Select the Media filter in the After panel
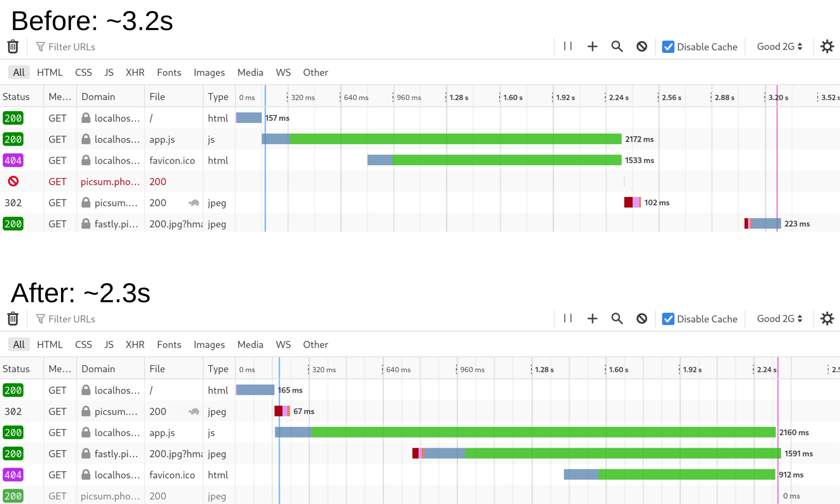 pos(250,344)
